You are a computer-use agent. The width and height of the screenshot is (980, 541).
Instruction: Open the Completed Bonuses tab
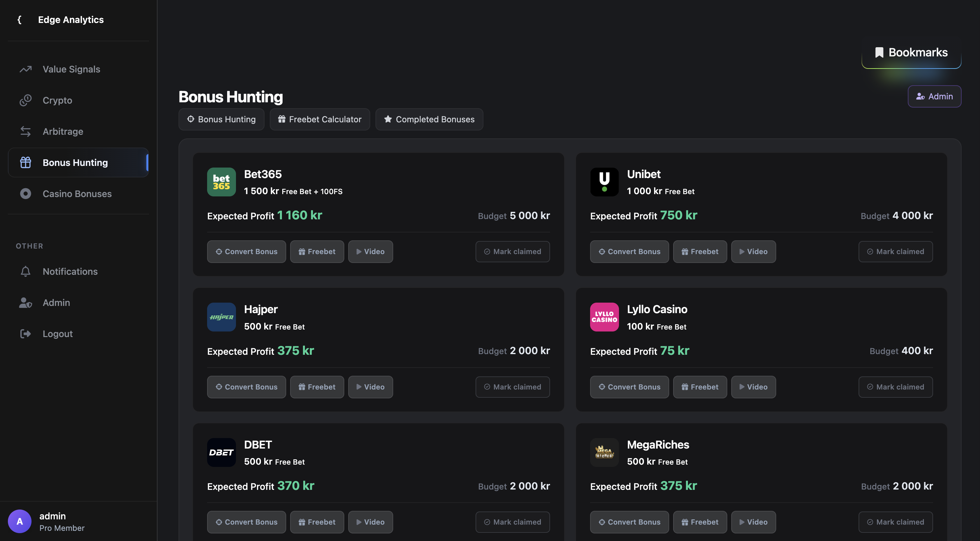429,119
